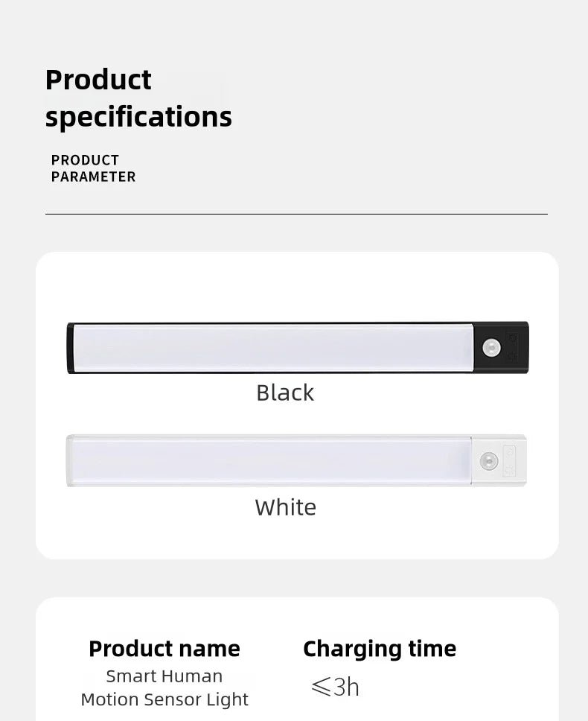This screenshot has width=588, height=721.
Task: Click the 'Product name' heading
Action: (164, 649)
